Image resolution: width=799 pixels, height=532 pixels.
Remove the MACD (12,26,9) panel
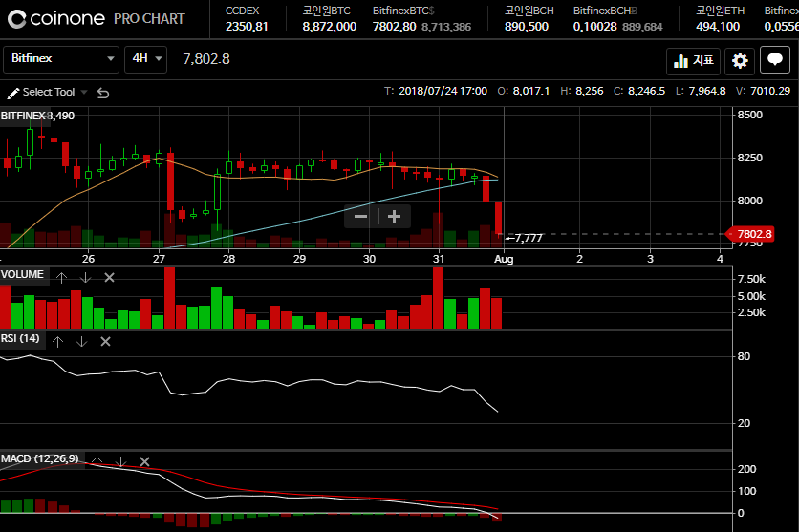pos(144,461)
